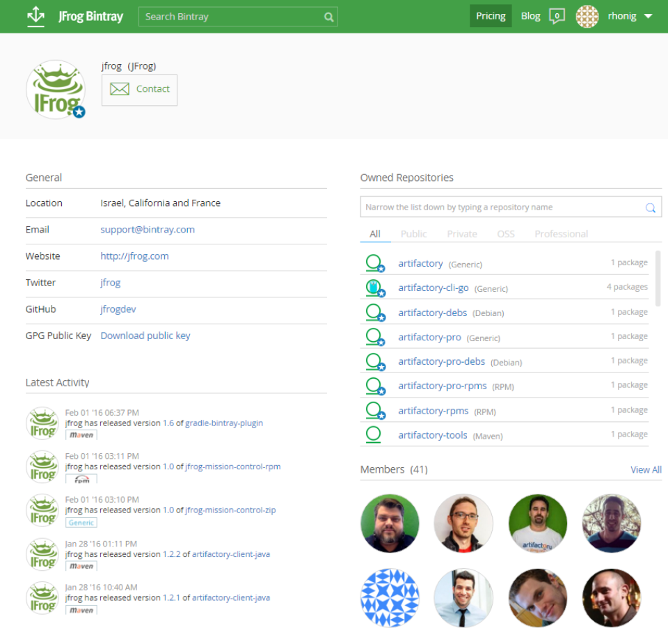Screen dimensions: 668x644
Task: Open the Pricing page
Action: 491,16
